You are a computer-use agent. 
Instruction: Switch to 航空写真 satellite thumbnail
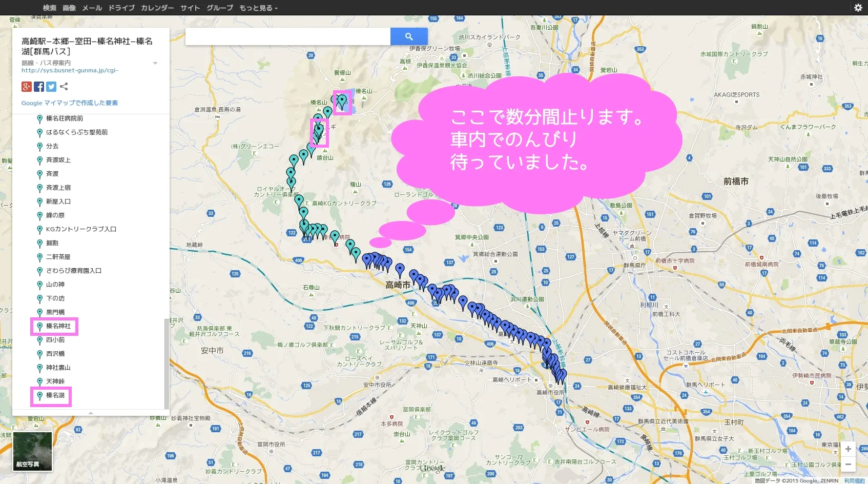click(x=33, y=451)
